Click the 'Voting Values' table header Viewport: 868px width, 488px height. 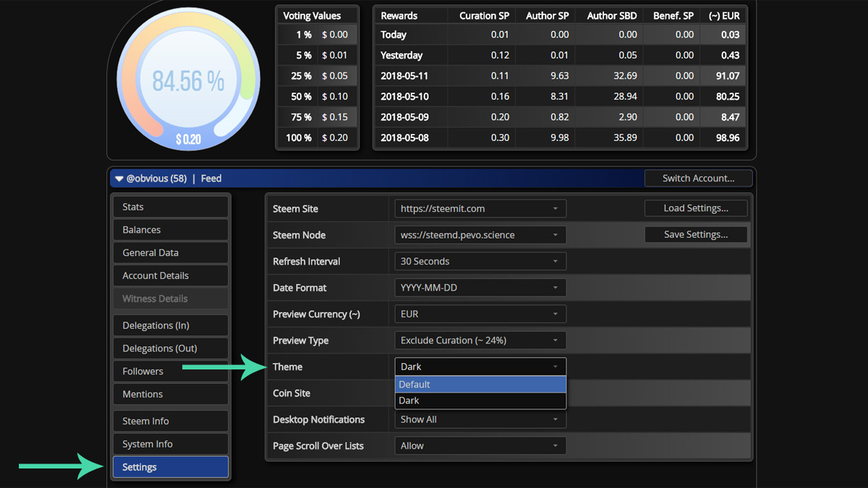click(312, 15)
